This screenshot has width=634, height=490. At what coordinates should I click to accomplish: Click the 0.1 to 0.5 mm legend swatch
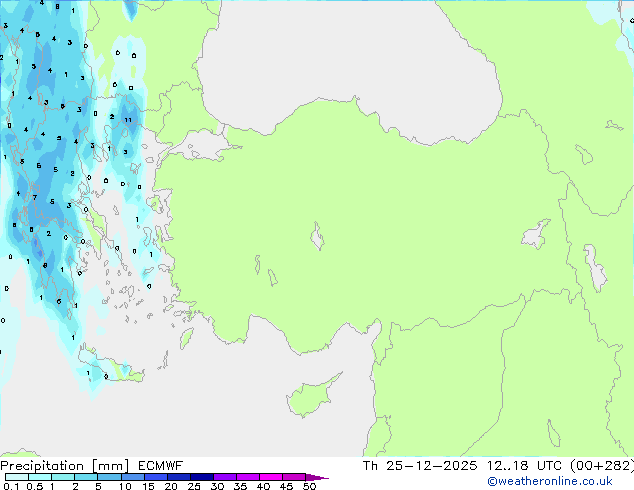pyautogui.click(x=17, y=477)
